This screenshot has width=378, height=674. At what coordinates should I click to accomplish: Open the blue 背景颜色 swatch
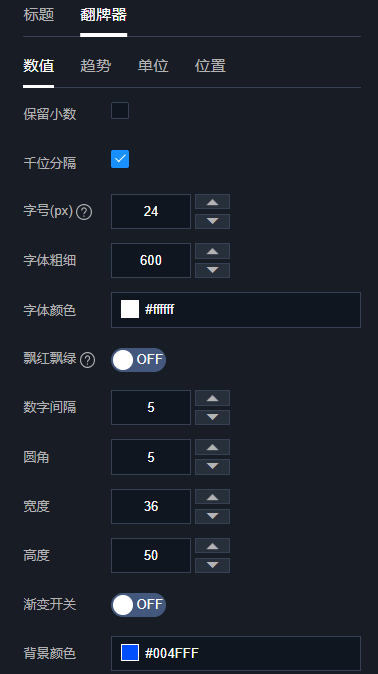130,653
